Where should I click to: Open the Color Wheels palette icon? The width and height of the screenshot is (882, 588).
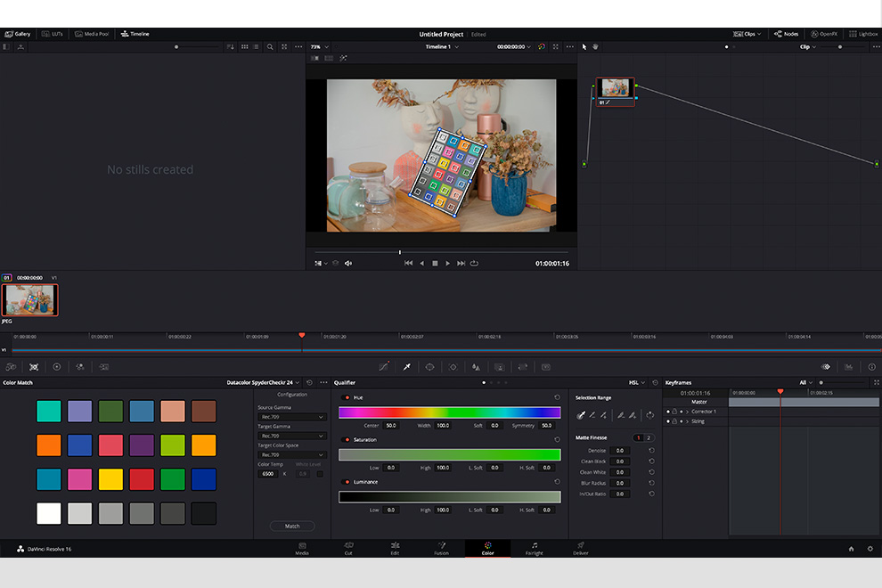(x=57, y=367)
